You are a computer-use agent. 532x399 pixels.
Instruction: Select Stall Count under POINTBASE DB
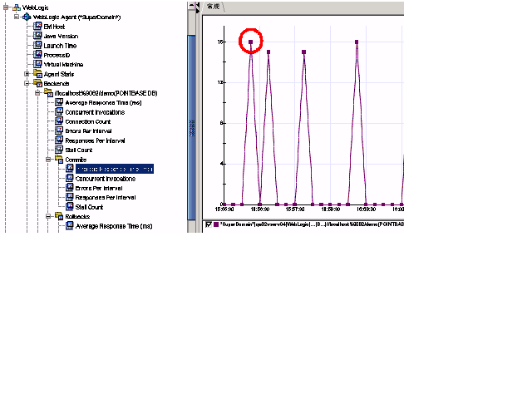tap(78, 150)
